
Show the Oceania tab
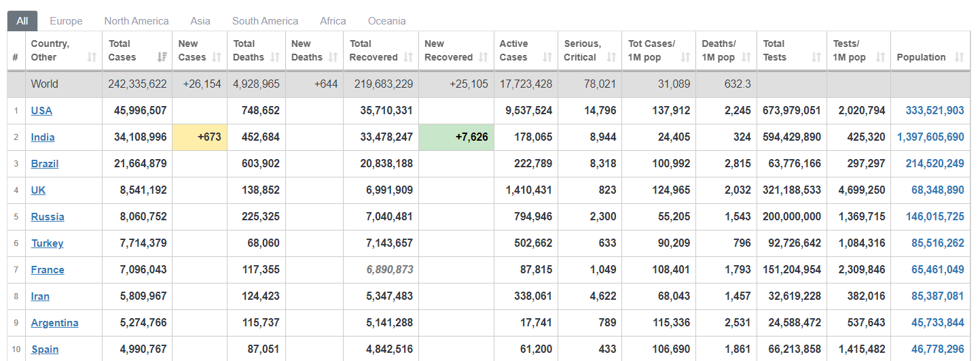(387, 21)
